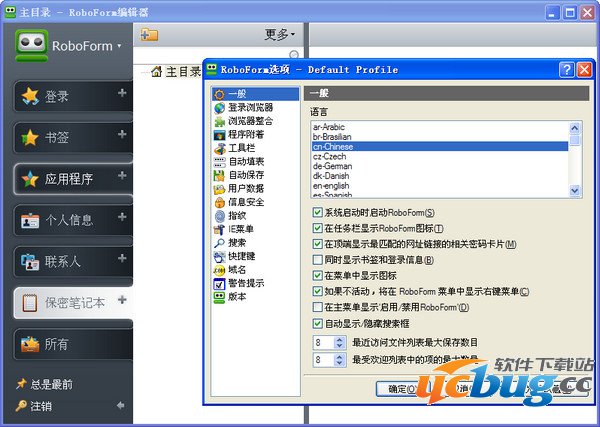The width and height of the screenshot is (600, 427).
Task: Enable 同时显示书签和登录信息 checkbox
Action: tap(317, 260)
